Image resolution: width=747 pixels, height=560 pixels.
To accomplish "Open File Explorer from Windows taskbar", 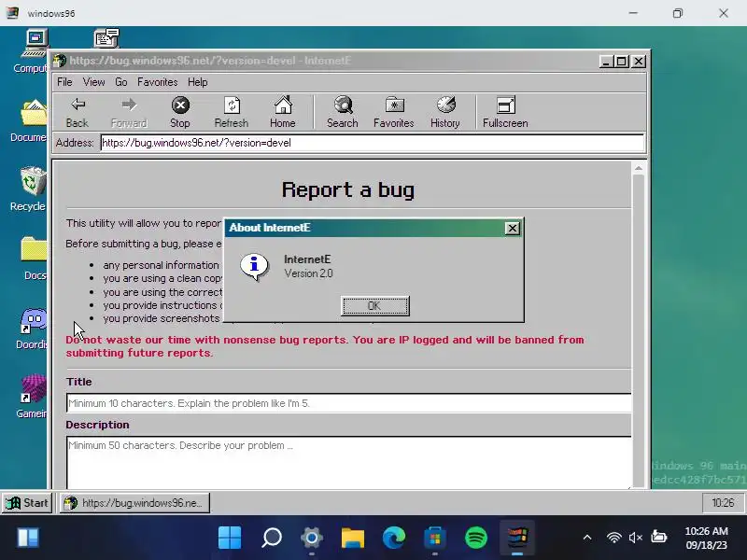I will [x=353, y=538].
